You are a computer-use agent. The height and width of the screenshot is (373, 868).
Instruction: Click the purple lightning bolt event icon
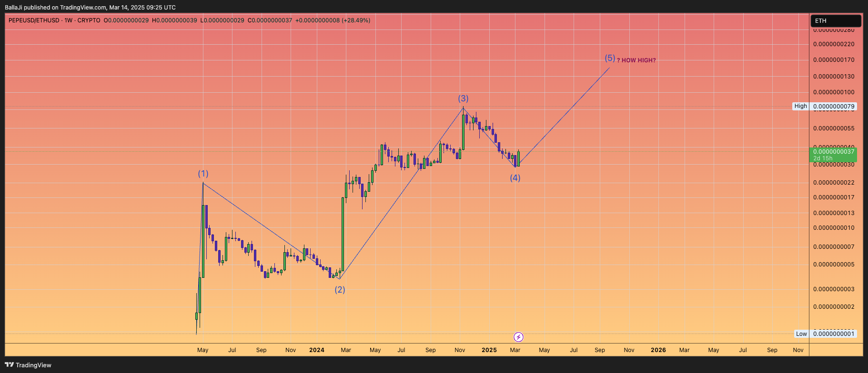tap(518, 337)
